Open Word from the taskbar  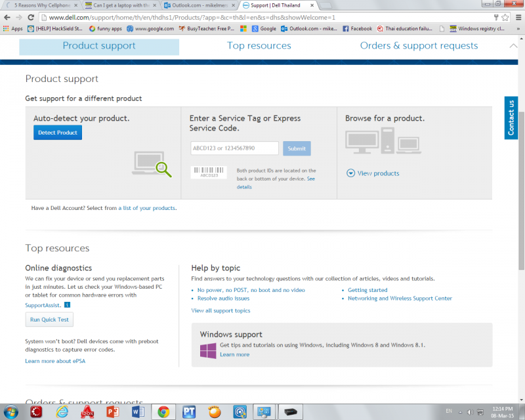(138, 411)
